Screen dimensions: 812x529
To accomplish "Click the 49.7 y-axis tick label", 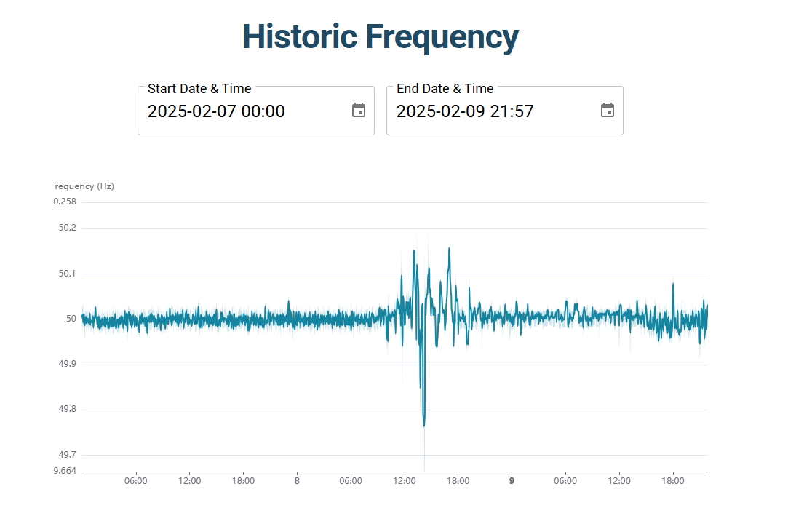I will point(67,455).
